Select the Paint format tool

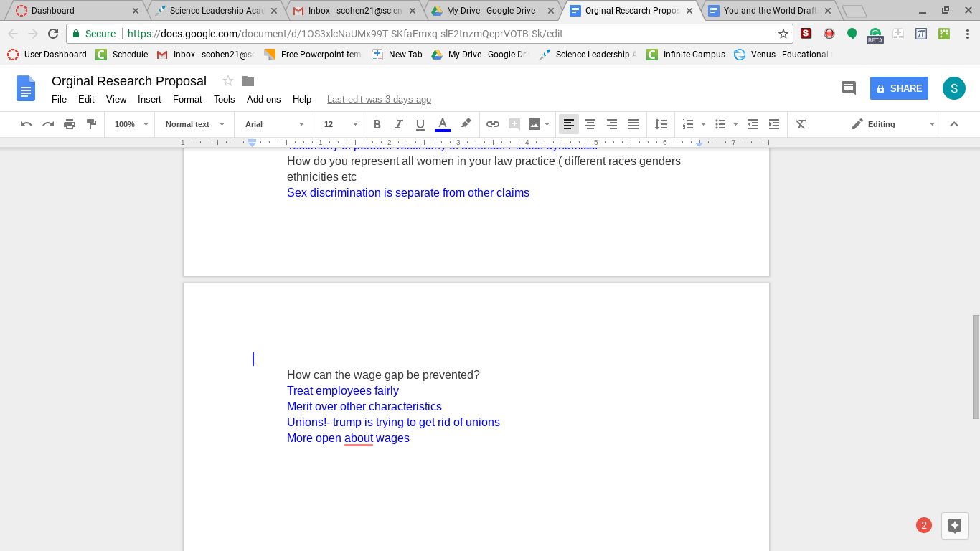pyautogui.click(x=91, y=124)
